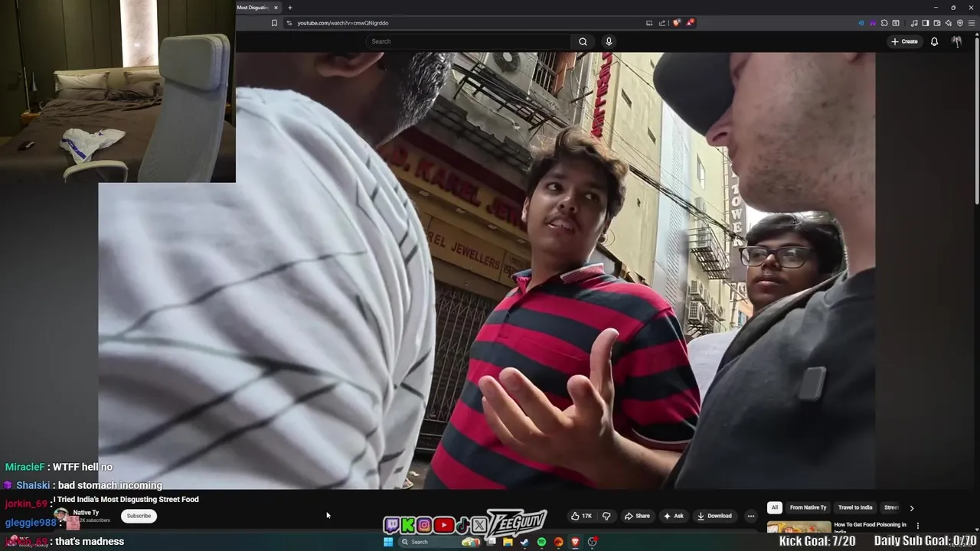Open the Brave Wallet icon
This screenshot has width=980, height=551.
(x=937, y=23)
